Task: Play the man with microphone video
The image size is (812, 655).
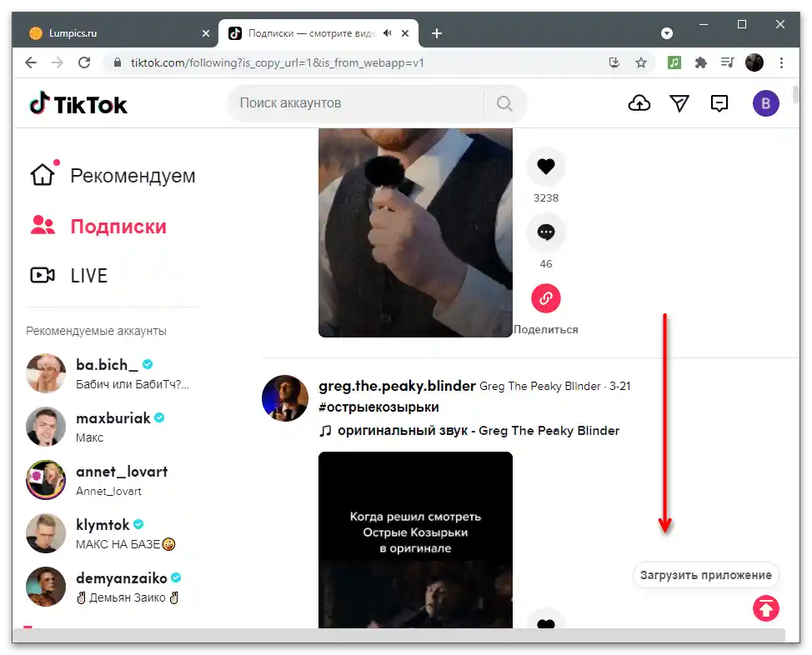Action: pyautogui.click(x=415, y=232)
